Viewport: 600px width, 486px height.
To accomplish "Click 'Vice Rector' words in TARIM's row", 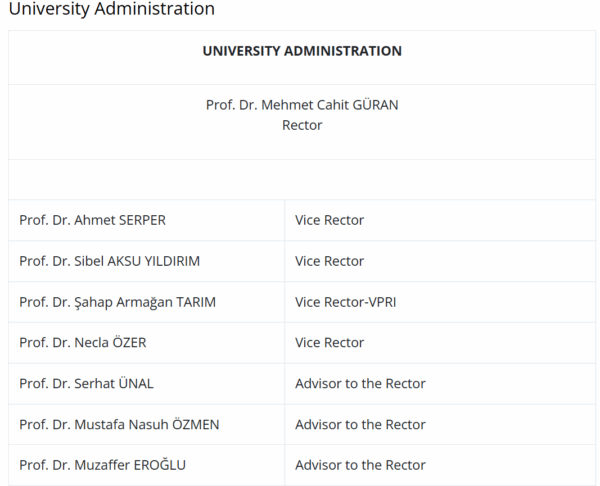I will [329, 302].
